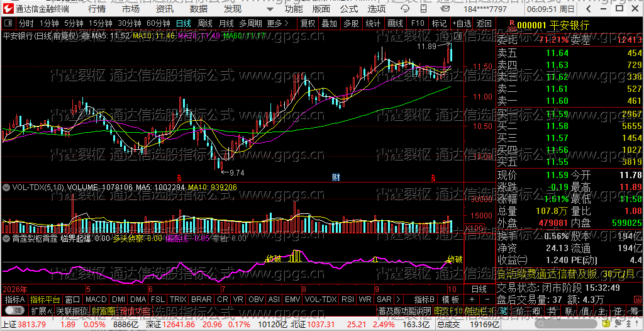Open the smiley feedback icon in title bar
Viewport: 644px width, 331px height.
(404, 9)
